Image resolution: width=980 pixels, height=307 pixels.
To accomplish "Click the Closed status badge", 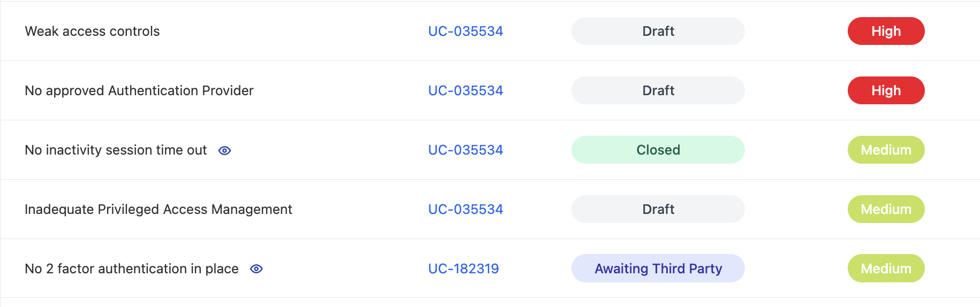I will (658, 150).
